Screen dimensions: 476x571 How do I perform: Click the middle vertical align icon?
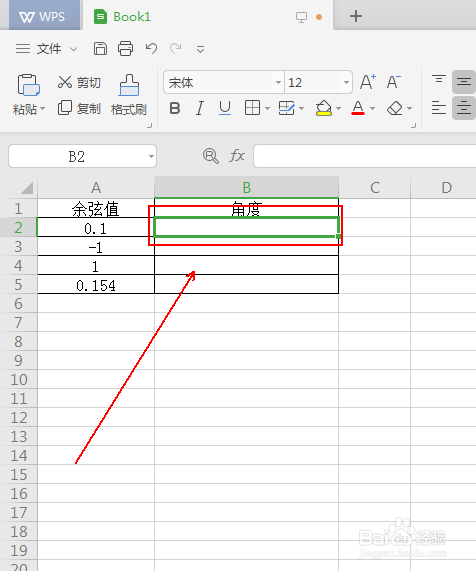click(x=464, y=82)
